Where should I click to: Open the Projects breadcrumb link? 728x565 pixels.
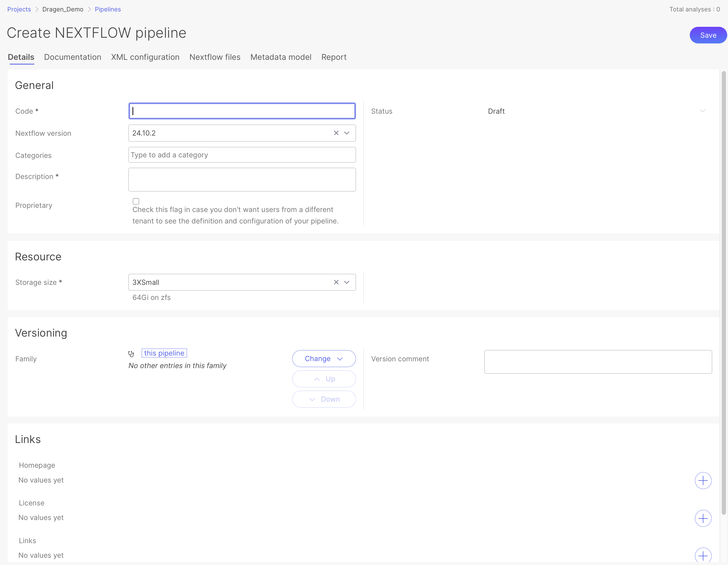19,9
